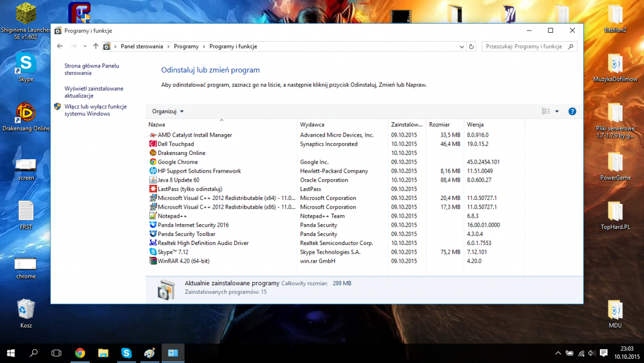The width and height of the screenshot is (644, 363).
Task: Select the Drakensang Online desktop icon
Action: click(26, 117)
